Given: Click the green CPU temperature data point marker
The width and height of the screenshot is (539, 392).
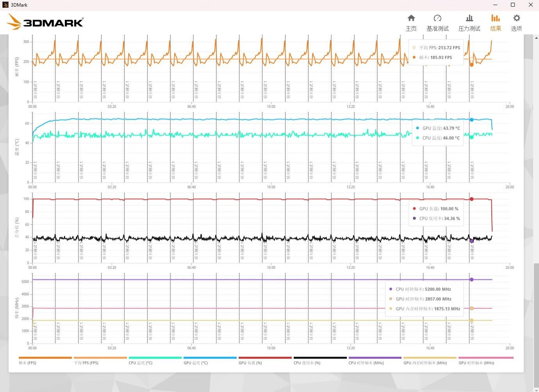Looking at the screenshot, I should 471,137.
